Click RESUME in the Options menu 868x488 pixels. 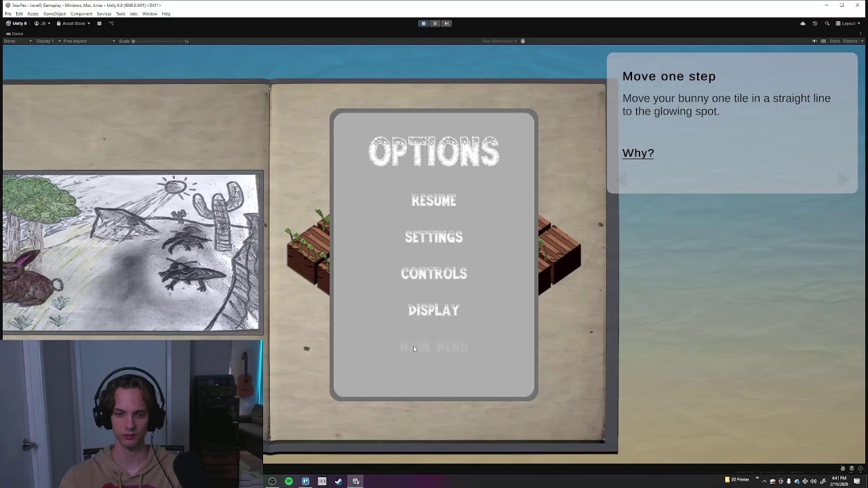pyautogui.click(x=434, y=200)
